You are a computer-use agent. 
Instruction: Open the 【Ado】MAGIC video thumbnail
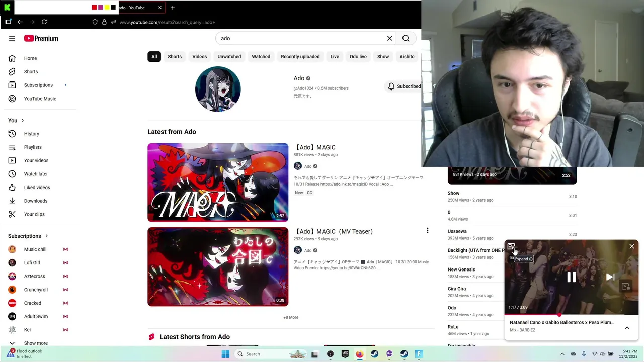pos(218,183)
